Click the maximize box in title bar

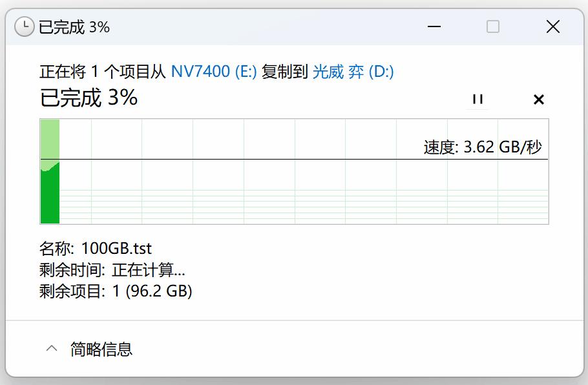(493, 26)
